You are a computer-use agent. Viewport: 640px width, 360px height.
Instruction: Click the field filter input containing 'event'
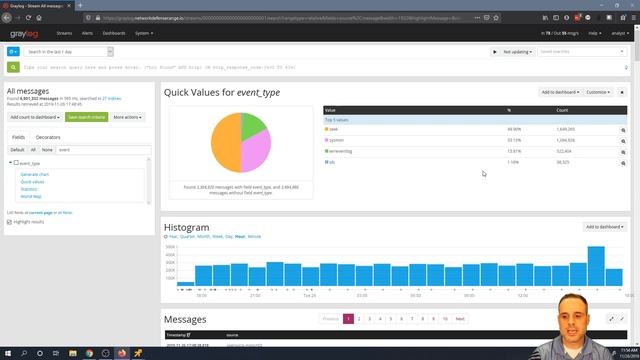pyautogui.click(x=103, y=150)
